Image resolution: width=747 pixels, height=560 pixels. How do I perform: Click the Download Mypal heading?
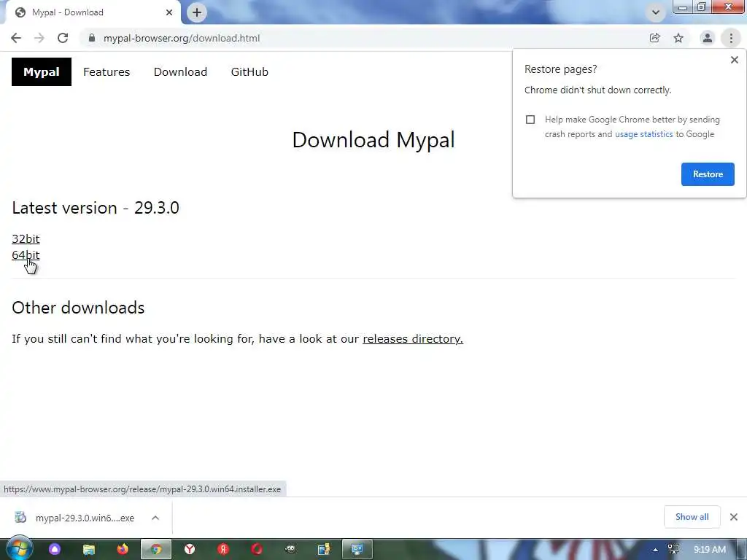[x=373, y=140]
